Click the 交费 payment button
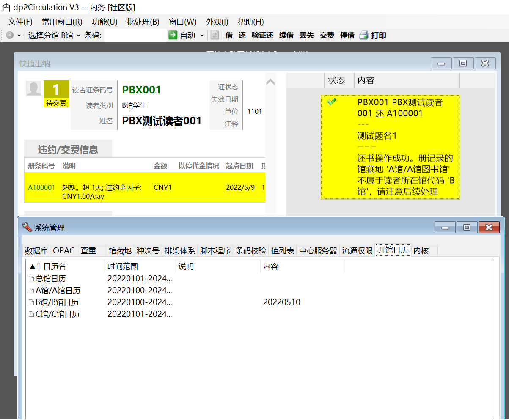509x420 pixels. pyautogui.click(x=326, y=36)
